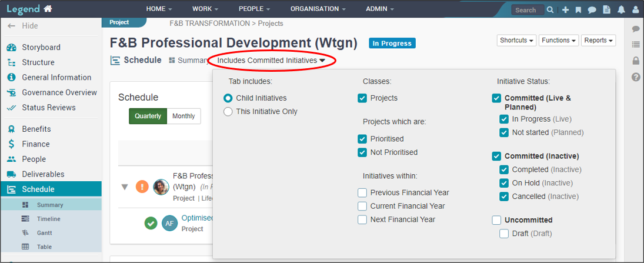Open the list icon in right side panel

(x=636, y=44)
